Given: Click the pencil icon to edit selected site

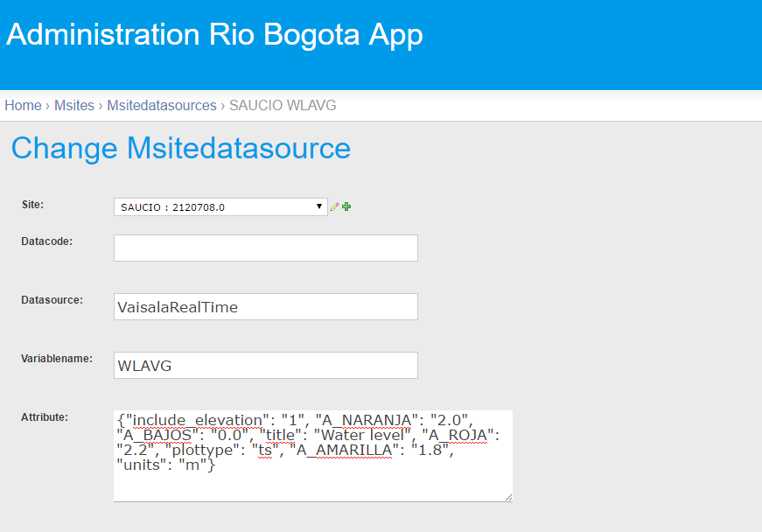Looking at the screenshot, I should click(335, 207).
